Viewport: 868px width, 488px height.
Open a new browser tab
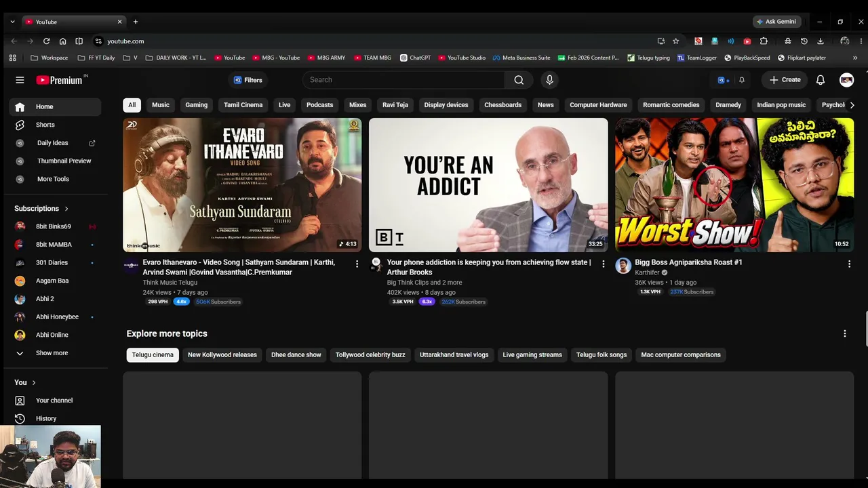coord(136,22)
